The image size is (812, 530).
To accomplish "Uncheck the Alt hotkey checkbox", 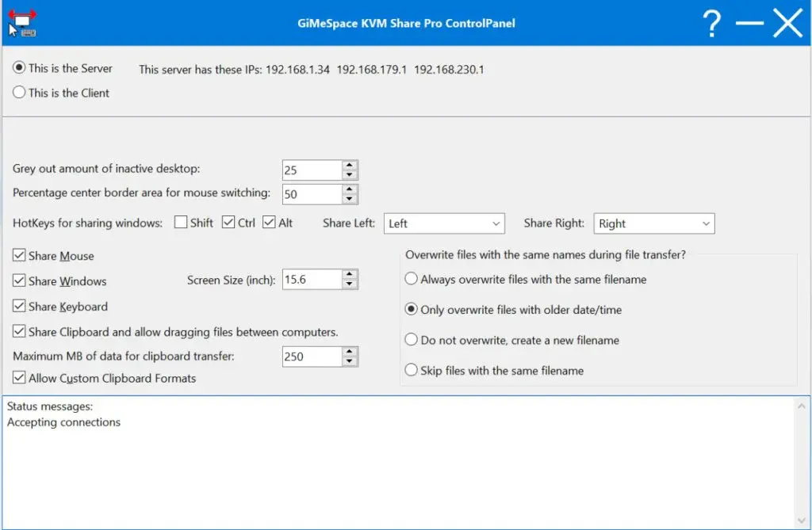I will pos(269,223).
